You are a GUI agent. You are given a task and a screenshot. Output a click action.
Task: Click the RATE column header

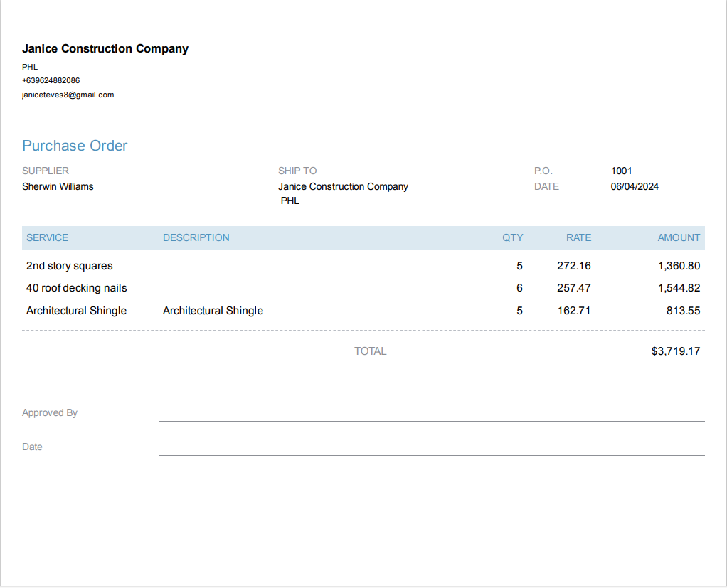coord(578,237)
